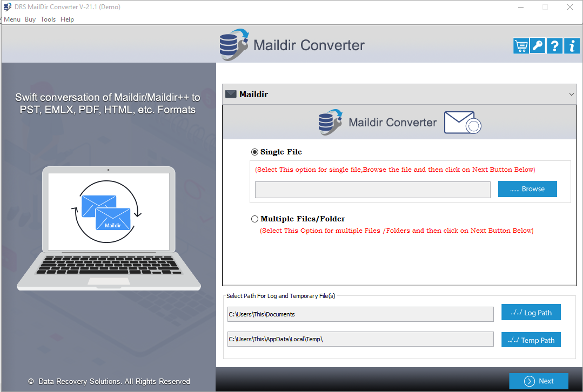Choose the Multiple Files/Folder option

pyautogui.click(x=254, y=219)
